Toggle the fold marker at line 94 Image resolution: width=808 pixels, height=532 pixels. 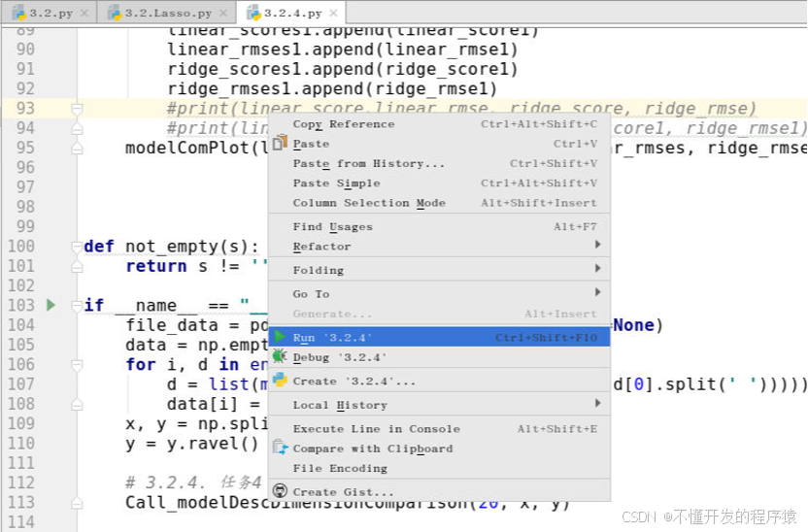tap(77, 128)
